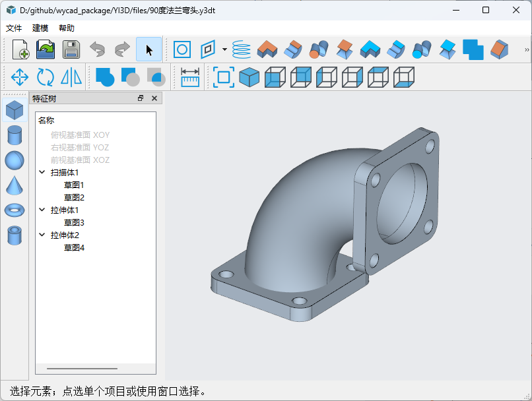Choose the orange-ended sweep cylinders icon

319,49
